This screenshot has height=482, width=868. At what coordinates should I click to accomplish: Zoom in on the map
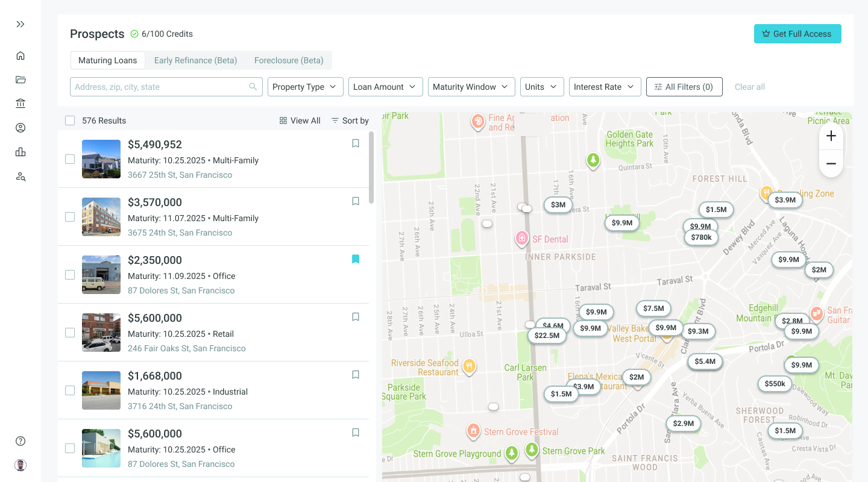coord(831,136)
